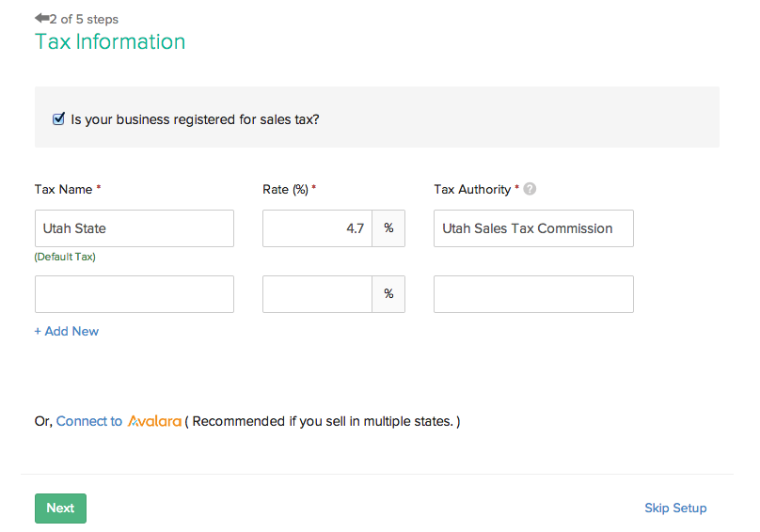760x532 pixels.
Task: Click the empty second-row Tax Name field
Action: pos(135,294)
